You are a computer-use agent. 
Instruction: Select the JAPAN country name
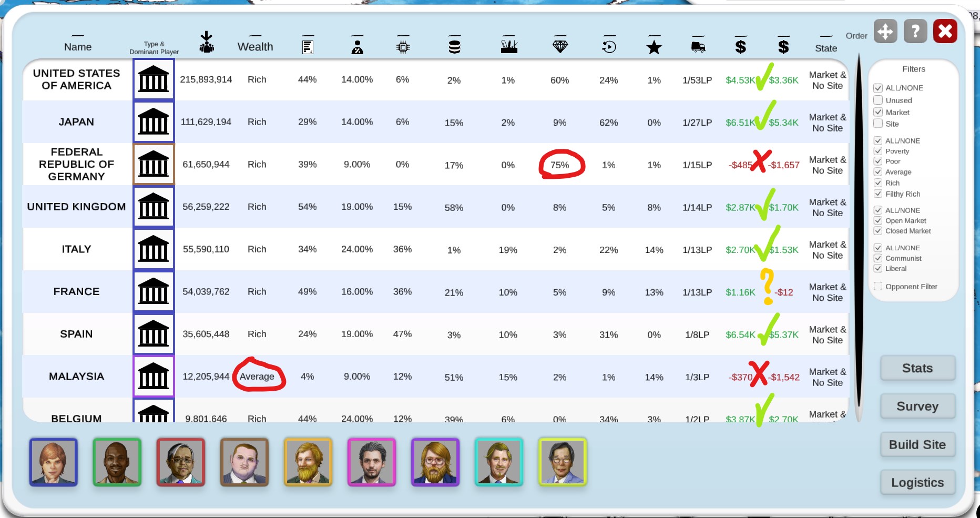coord(76,122)
